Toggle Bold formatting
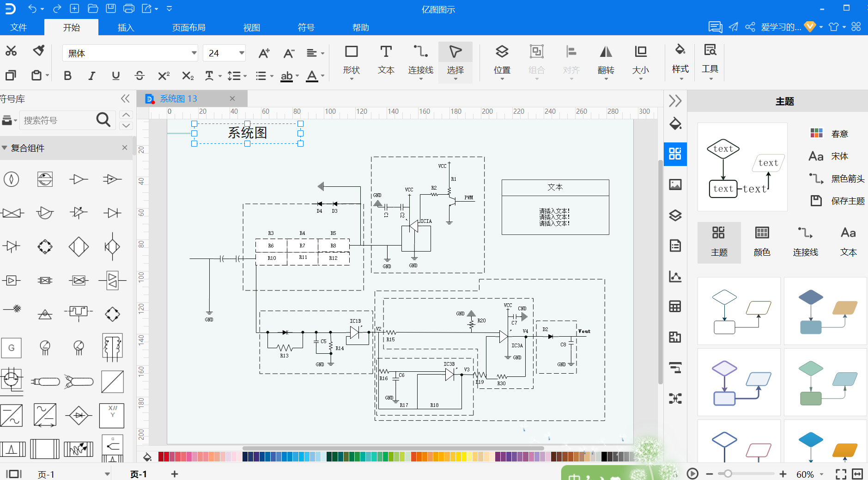The image size is (868, 480). point(67,75)
